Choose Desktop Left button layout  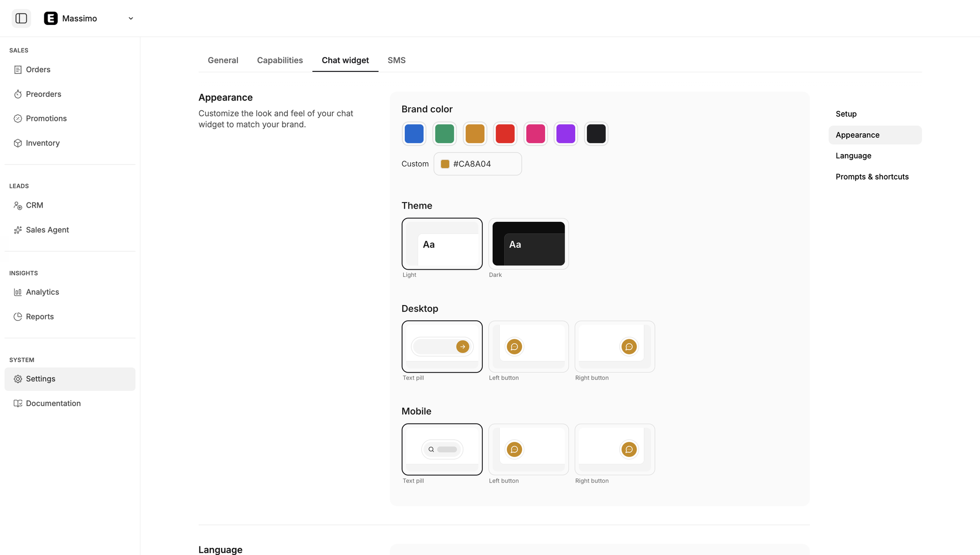click(x=528, y=347)
